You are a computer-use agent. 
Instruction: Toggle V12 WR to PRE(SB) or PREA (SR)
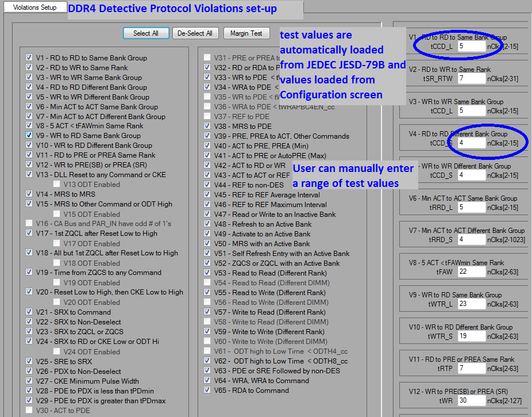(x=29, y=164)
